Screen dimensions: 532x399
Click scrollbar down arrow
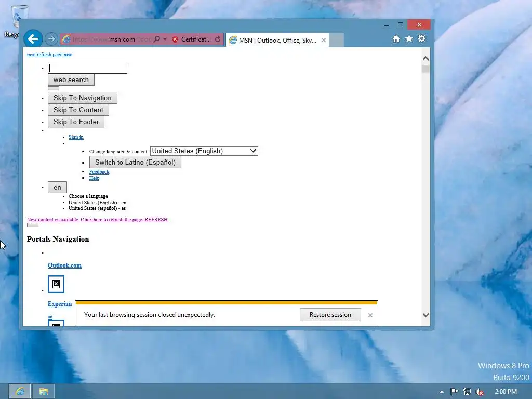point(425,315)
